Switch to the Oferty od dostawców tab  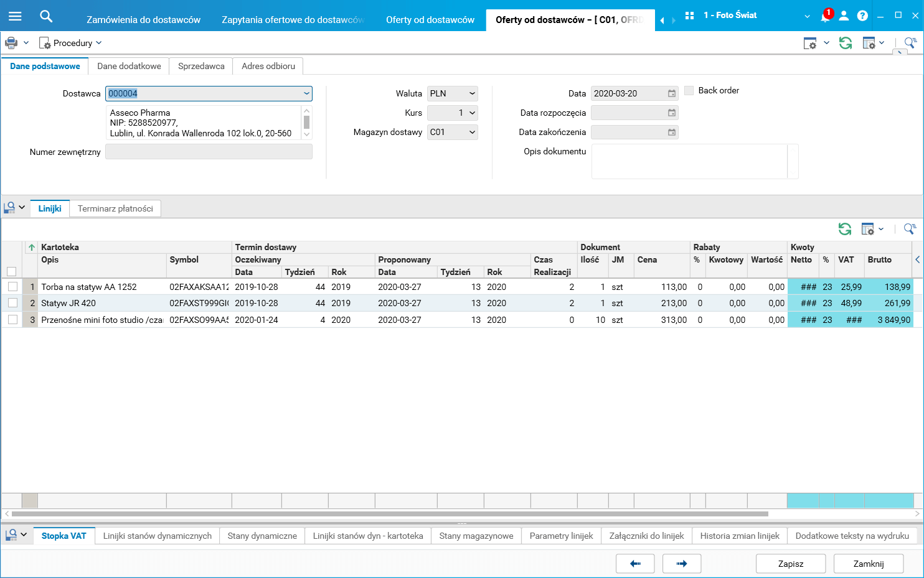(430, 20)
